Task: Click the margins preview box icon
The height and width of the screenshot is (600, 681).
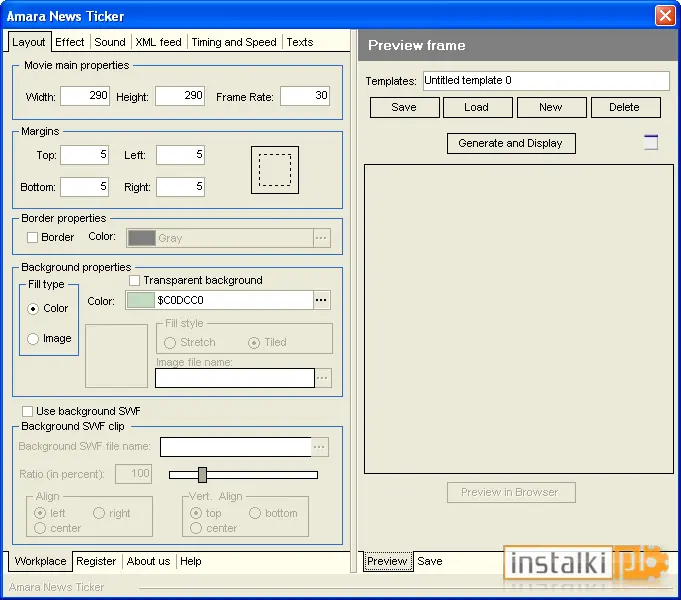Action: tap(275, 170)
